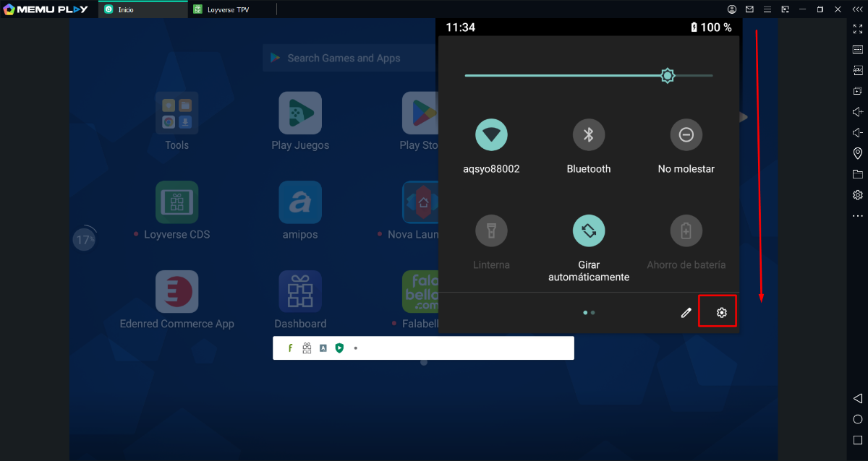Open MEmu hamburger main menu
Screen dimensions: 868x461
pyautogui.click(x=767, y=9)
